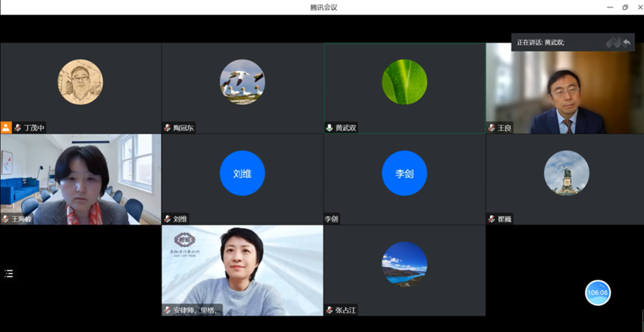
Task: Click the muted mic icon beside 崔巍
Action: (492, 219)
